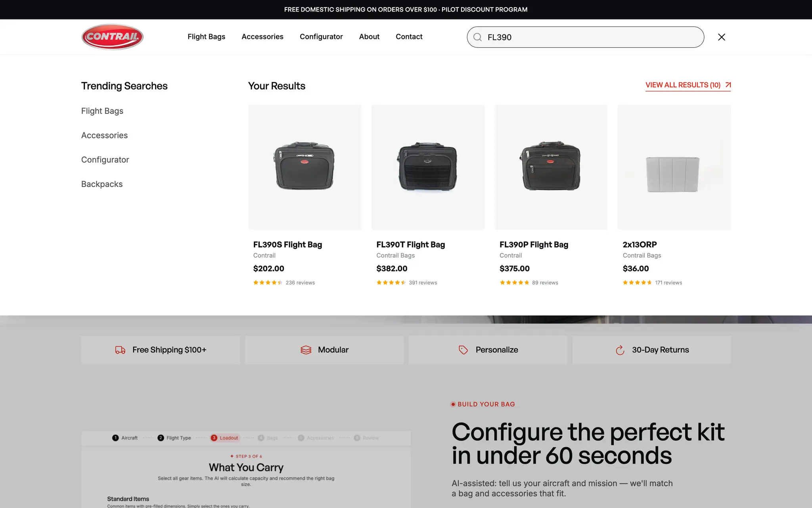
Task: Open FL390S Flight Bag product image
Action: click(304, 167)
